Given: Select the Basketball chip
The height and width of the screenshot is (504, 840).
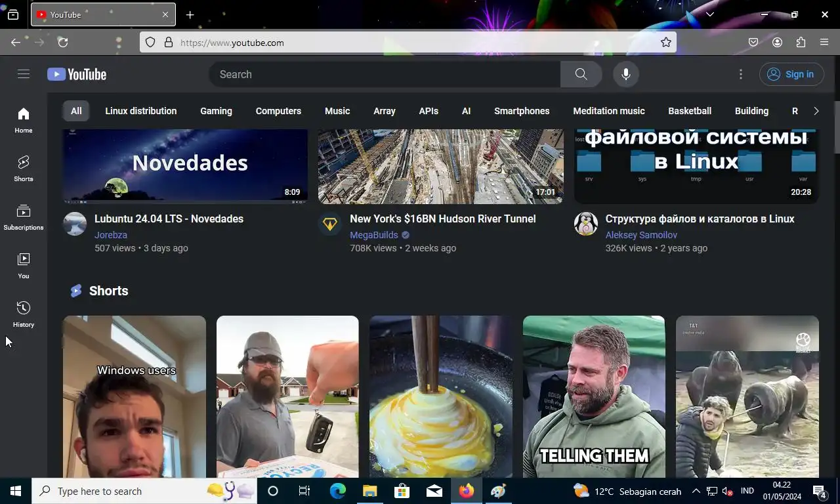Looking at the screenshot, I should click(690, 111).
